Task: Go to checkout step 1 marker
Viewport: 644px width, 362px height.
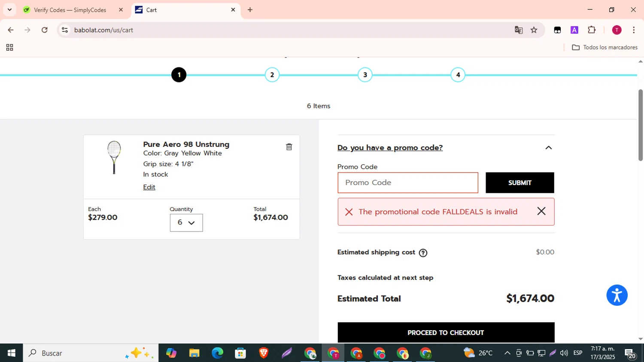Action: (179, 75)
